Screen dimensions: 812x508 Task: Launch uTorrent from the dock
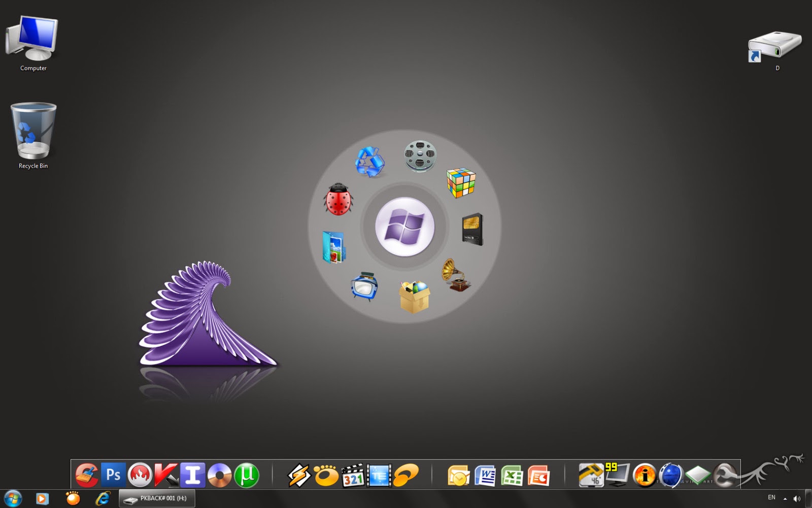pyautogui.click(x=247, y=475)
